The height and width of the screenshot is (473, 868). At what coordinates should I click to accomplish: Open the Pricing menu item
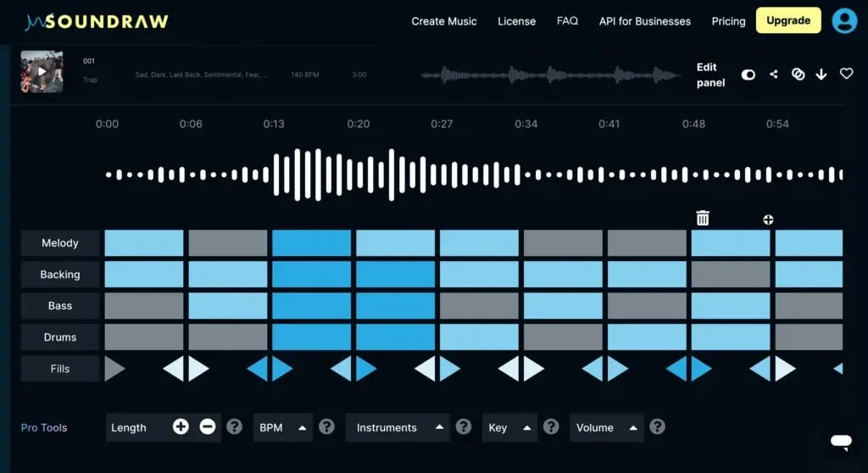(x=728, y=21)
